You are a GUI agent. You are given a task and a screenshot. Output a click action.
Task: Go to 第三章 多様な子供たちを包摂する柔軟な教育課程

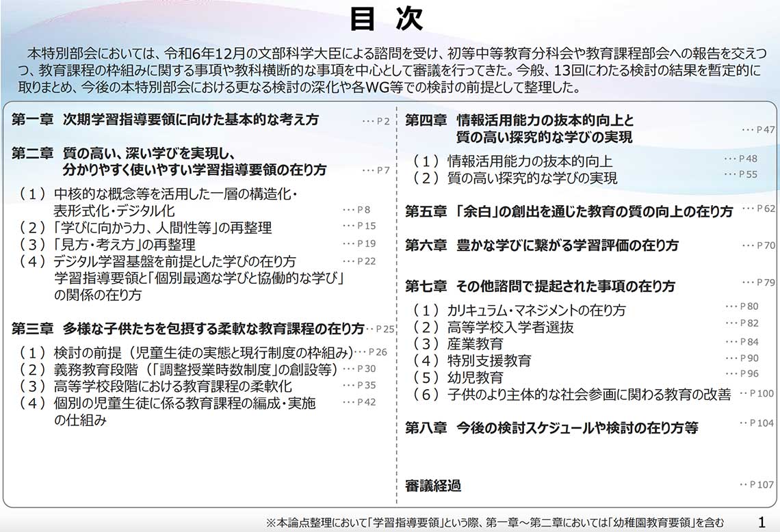click(187, 329)
